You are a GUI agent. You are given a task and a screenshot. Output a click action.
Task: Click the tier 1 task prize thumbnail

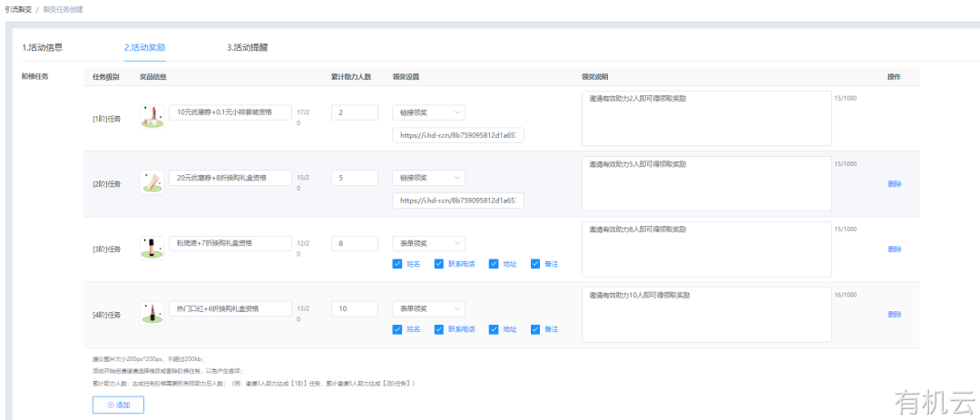[151, 114]
